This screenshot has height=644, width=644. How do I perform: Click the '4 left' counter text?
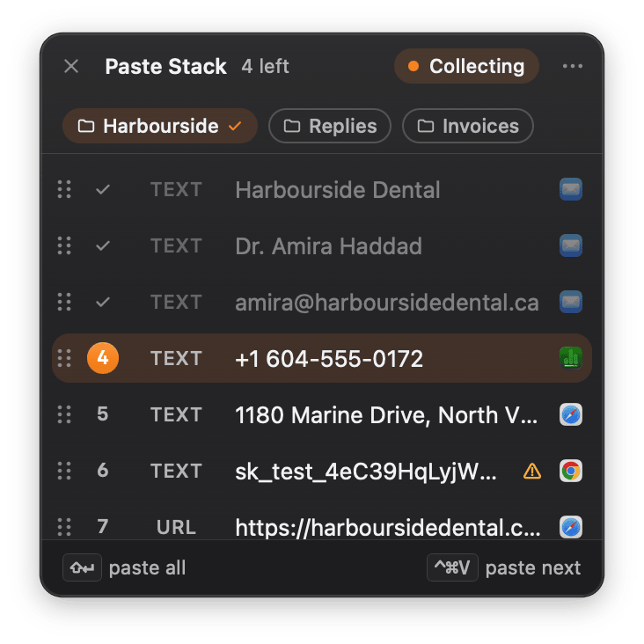(x=266, y=66)
